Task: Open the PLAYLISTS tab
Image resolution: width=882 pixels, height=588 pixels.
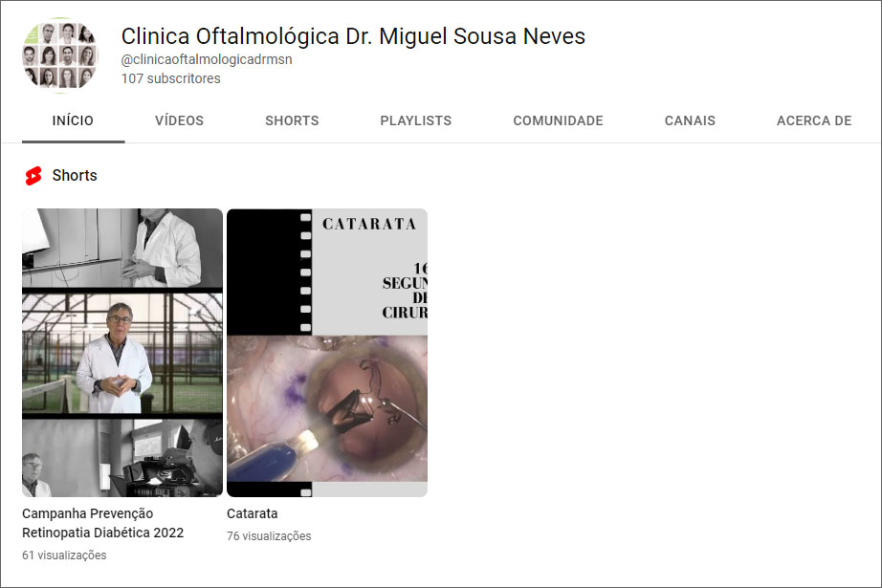Action: (x=416, y=120)
